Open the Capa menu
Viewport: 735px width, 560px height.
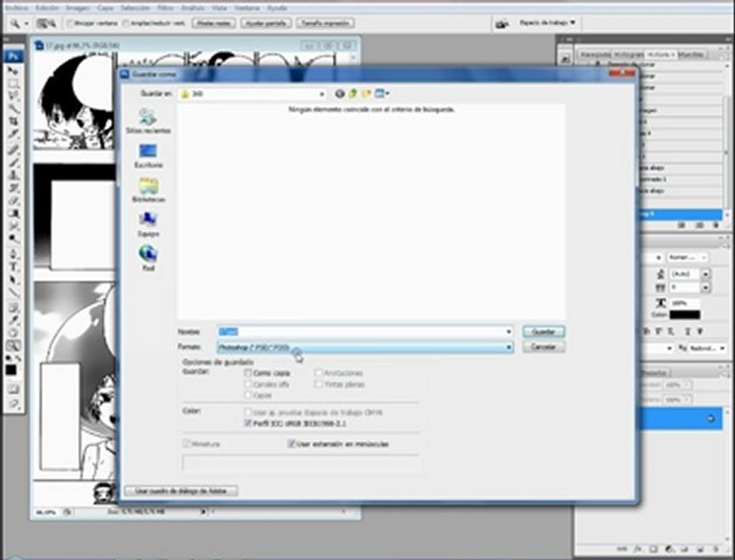click(x=105, y=8)
